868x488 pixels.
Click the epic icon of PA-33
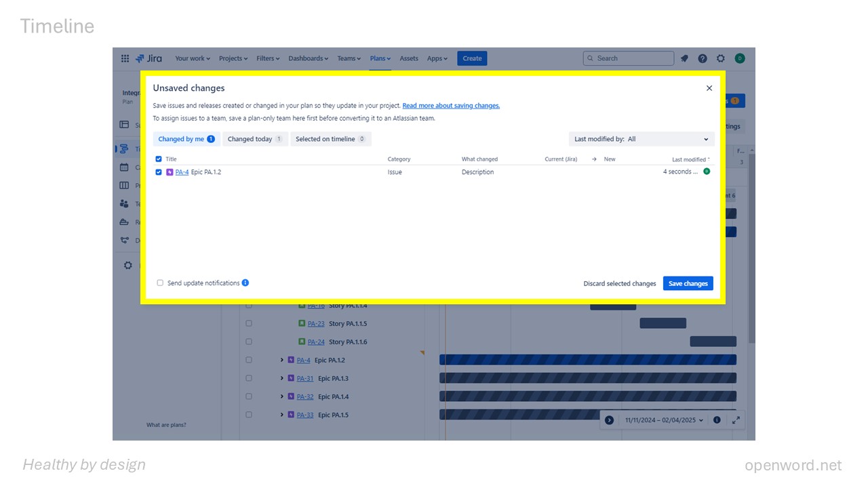[291, 415]
